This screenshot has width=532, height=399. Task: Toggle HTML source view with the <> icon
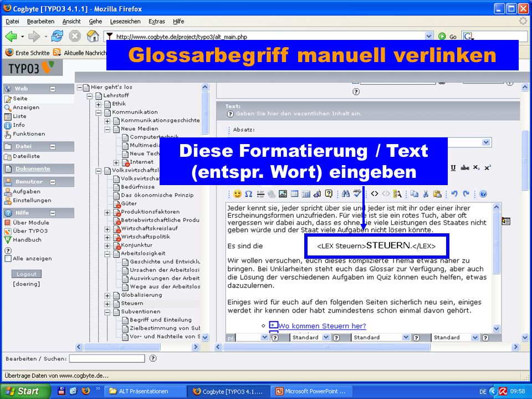click(x=374, y=194)
